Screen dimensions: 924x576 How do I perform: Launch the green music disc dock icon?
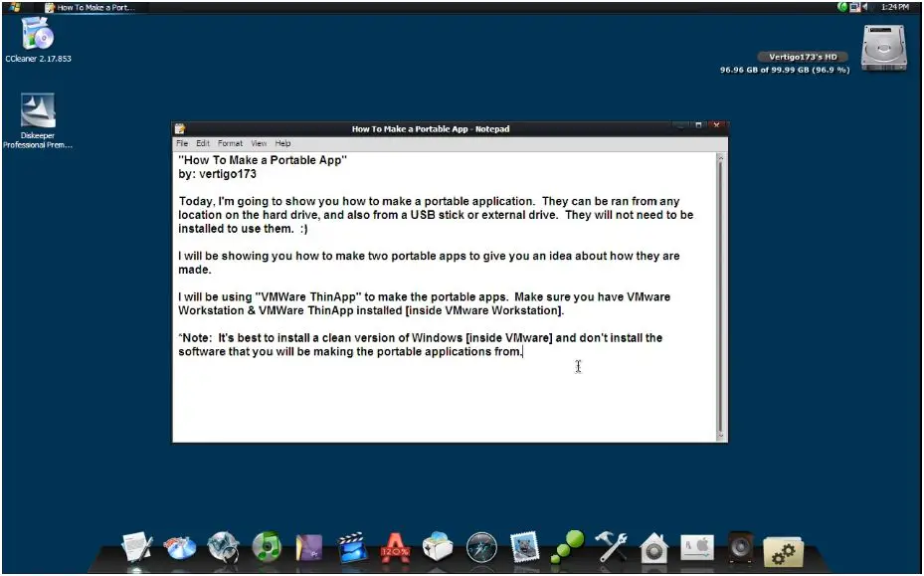[x=267, y=546]
